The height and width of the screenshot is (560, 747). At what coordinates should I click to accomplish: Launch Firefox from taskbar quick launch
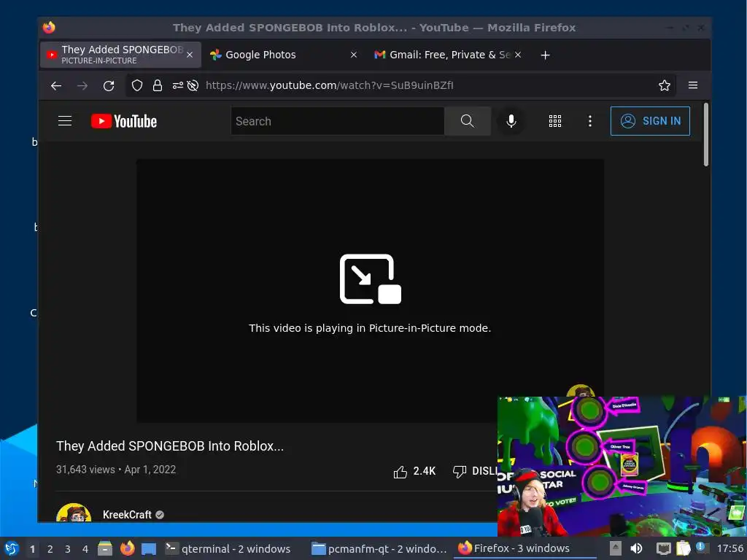pyautogui.click(x=127, y=548)
